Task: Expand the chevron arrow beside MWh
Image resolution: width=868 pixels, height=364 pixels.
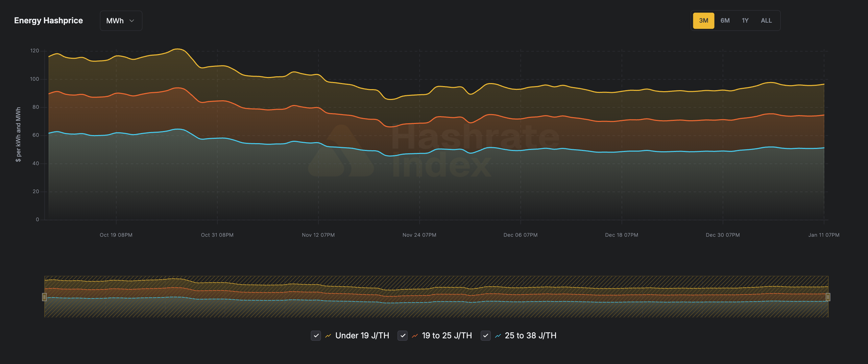Action: coord(132,21)
